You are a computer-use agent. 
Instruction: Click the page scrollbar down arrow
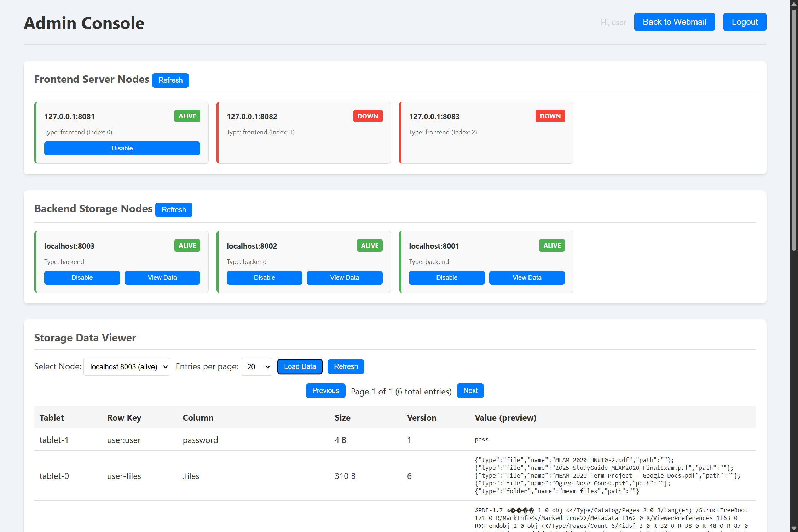pyautogui.click(x=794, y=528)
